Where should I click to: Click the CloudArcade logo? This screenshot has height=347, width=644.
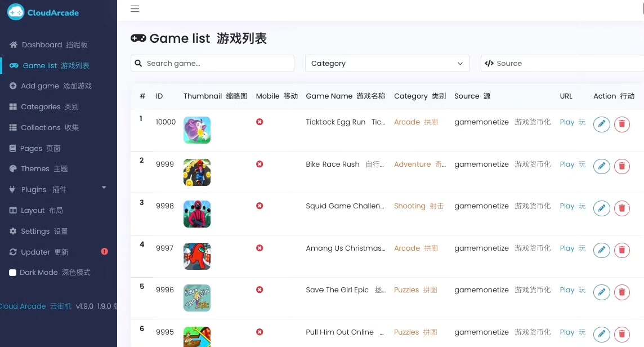click(43, 12)
